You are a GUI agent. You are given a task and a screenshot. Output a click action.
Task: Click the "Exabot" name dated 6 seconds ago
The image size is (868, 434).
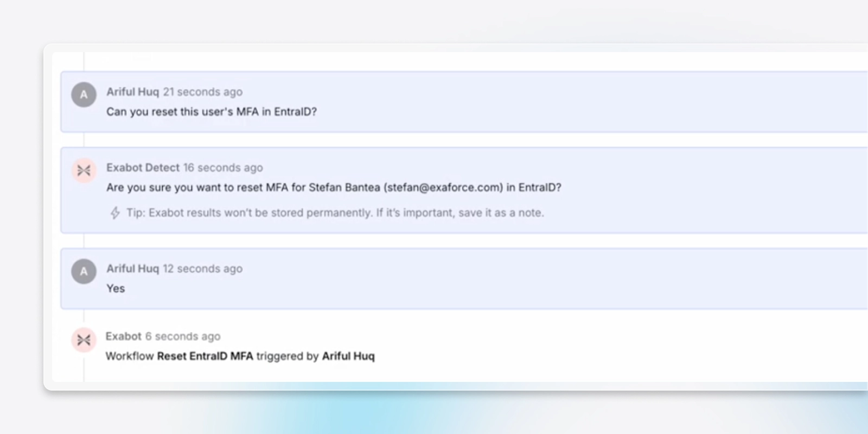click(123, 336)
